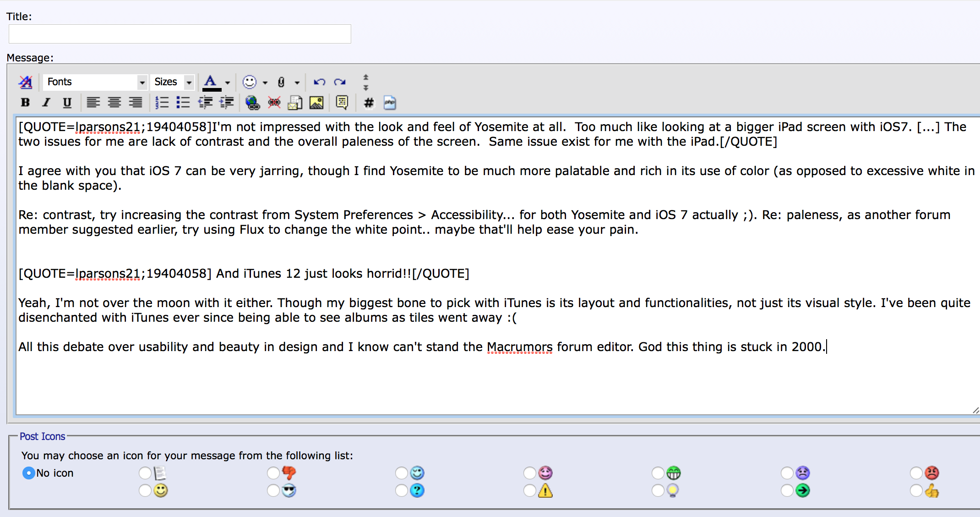Wrap selection in CODE tags with hash icon

(369, 103)
